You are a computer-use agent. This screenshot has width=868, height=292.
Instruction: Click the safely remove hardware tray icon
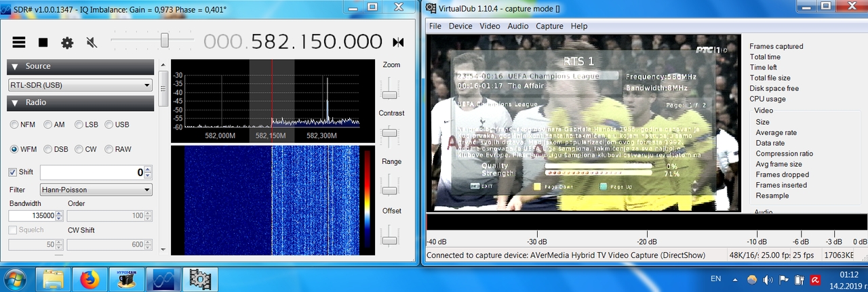pyautogui.click(x=800, y=279)
